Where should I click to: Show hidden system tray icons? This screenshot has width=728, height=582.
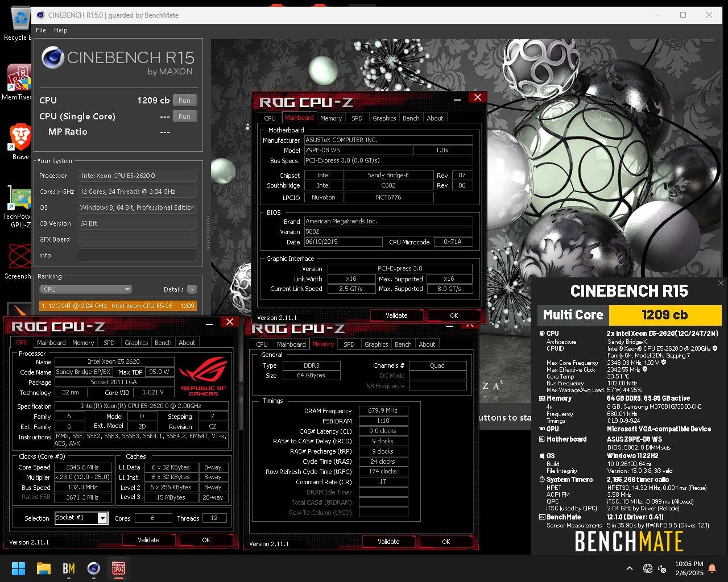pyautogui.click(x=629, y=568)
